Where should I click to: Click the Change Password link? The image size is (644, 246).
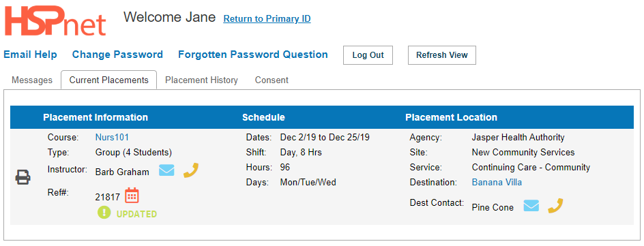[x=117, y=55]
